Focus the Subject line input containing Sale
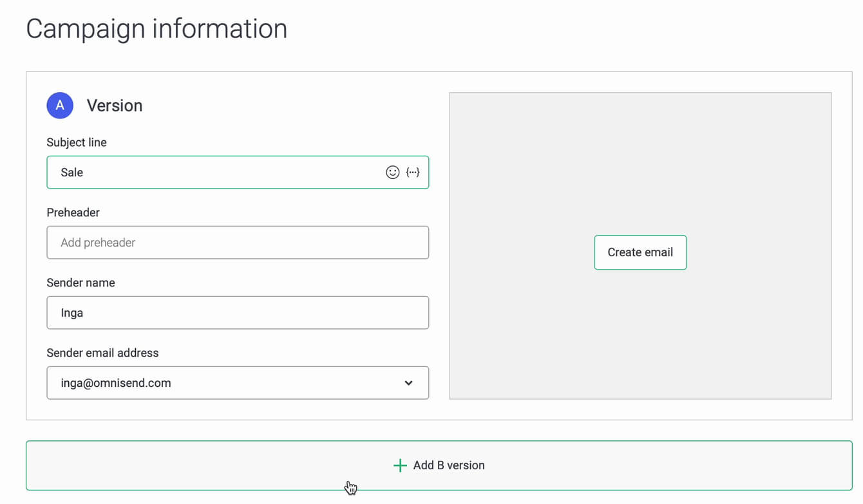The image size is (863, 504). point(238,173)
